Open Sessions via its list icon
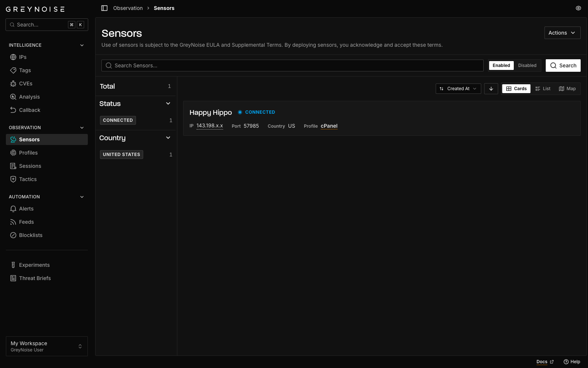 [13, 166]
